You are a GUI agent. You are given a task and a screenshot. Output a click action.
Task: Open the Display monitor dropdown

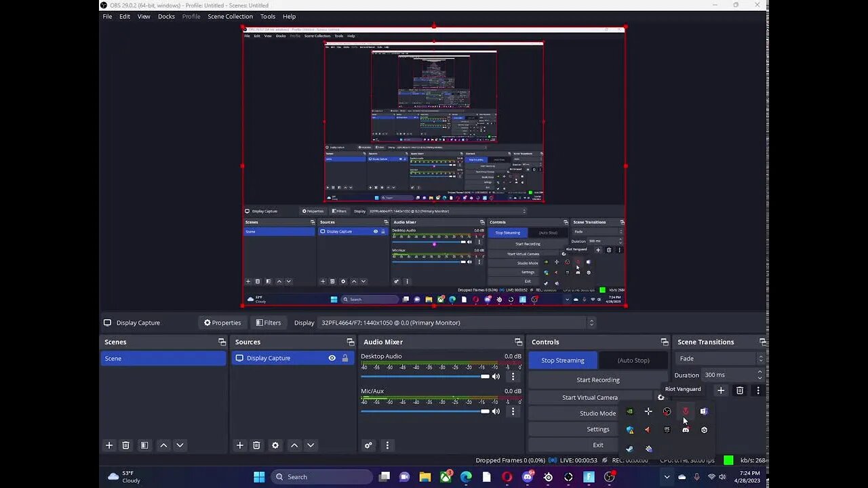coord(457,323)
